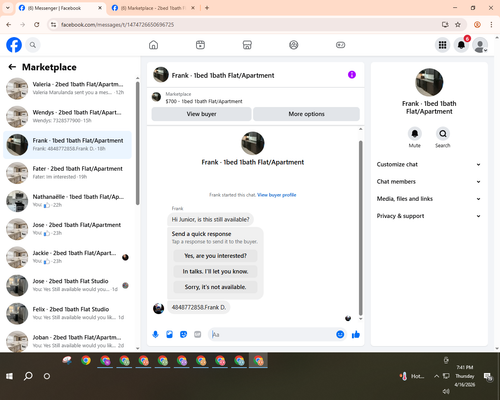The width and height of the screenshot is (500, 400).
Task: Expand Media, files and links section
Action: coord(429,199)
